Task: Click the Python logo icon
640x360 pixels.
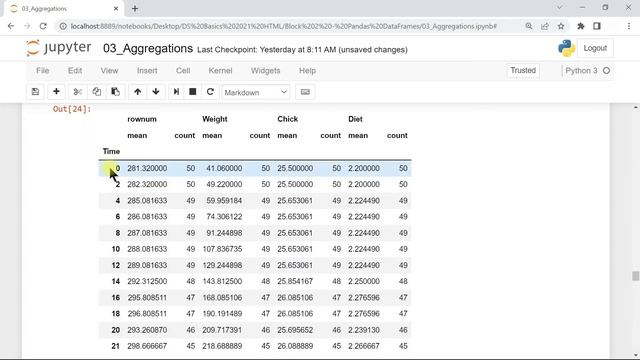Action: [567, 48]
